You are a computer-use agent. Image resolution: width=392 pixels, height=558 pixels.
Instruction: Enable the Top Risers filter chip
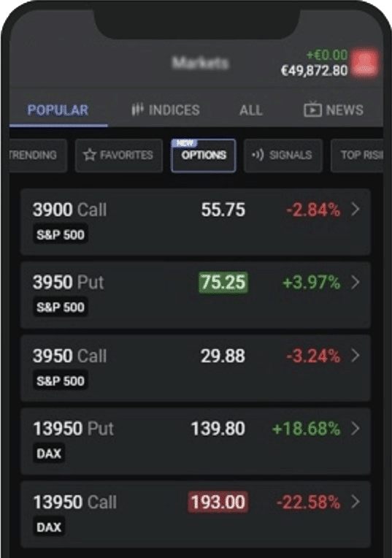tap(357, 156)
